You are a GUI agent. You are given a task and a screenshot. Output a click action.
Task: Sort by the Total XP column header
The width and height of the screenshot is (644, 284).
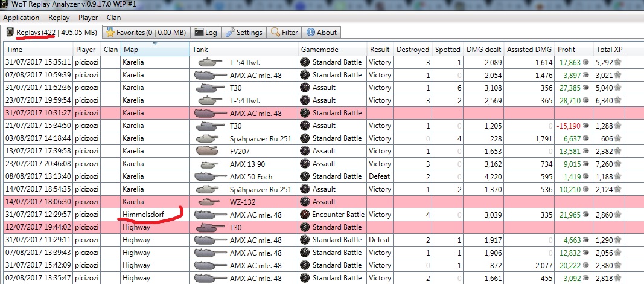610,50
